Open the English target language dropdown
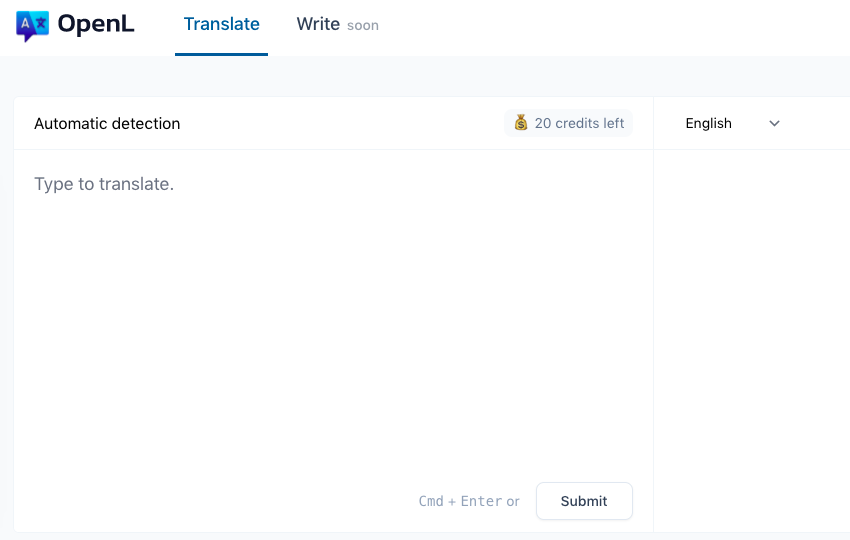 pos(709,124)
